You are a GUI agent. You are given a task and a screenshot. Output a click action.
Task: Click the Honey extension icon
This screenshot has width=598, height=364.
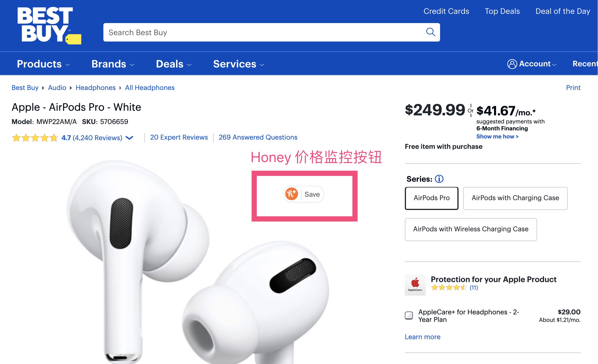click(x=291, y=194)
